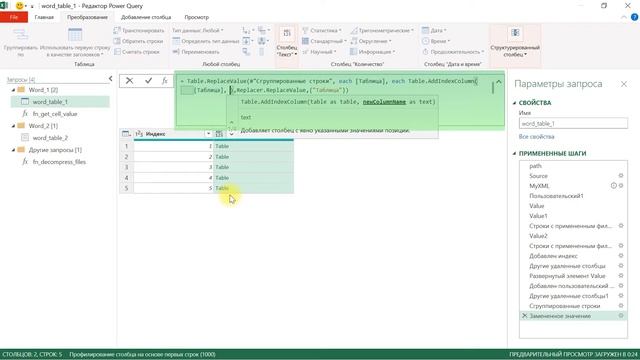The height and width of the screenshot is (360, 640).
Task: Click the Information (Информация) icon
Action: [x=354, y=52]
